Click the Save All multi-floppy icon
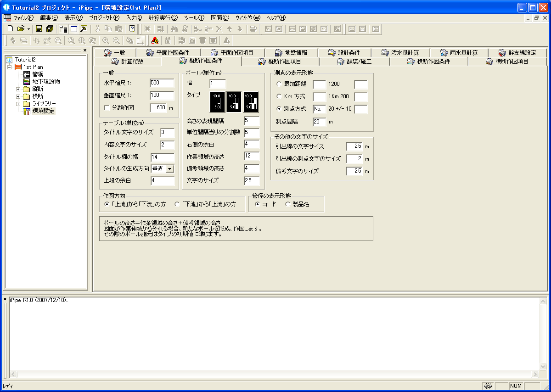 [x=50, y=28]
